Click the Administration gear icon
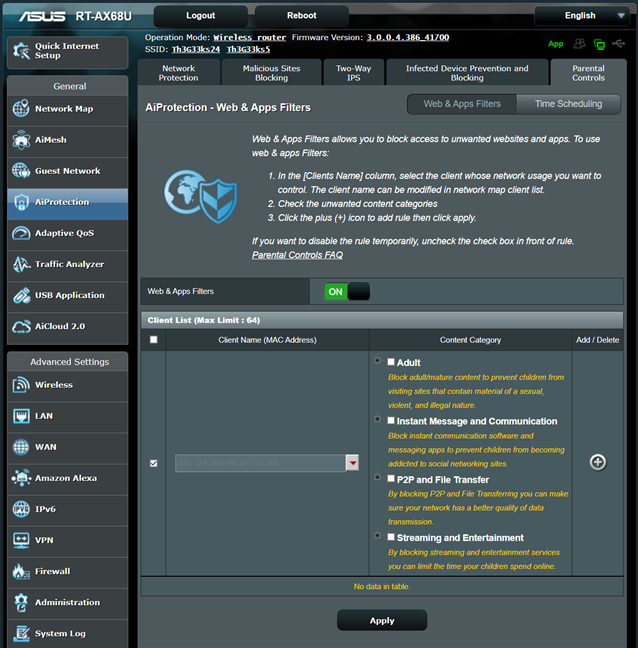The height and width of the screenshot is (648, 638). point(21,603)
